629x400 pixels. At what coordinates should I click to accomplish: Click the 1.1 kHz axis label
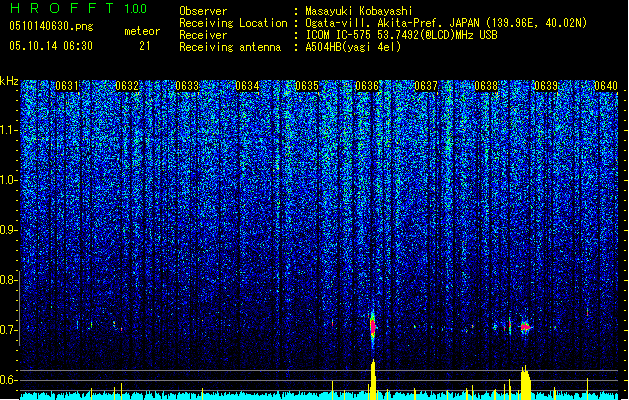click(x=9, y=130)
